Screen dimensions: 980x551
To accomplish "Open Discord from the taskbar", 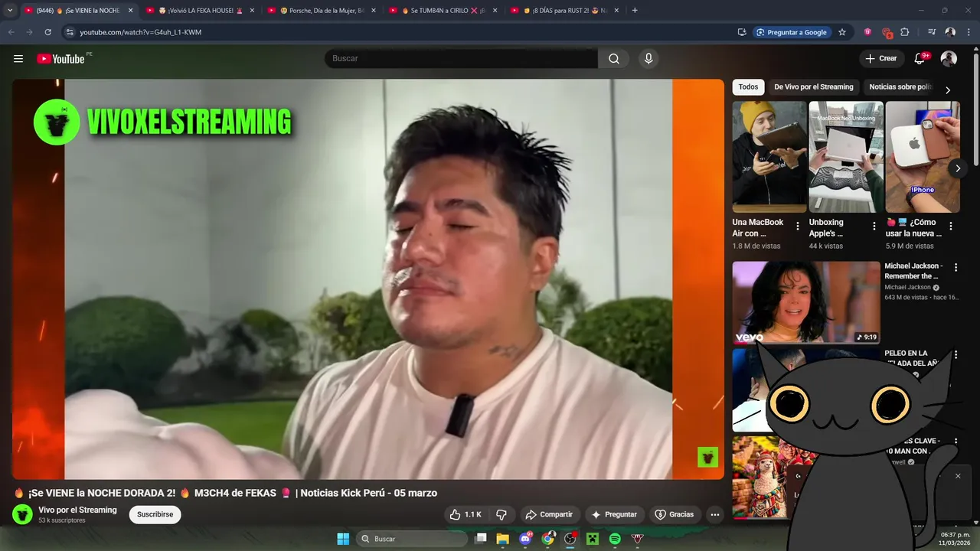I will coord(525,539).
